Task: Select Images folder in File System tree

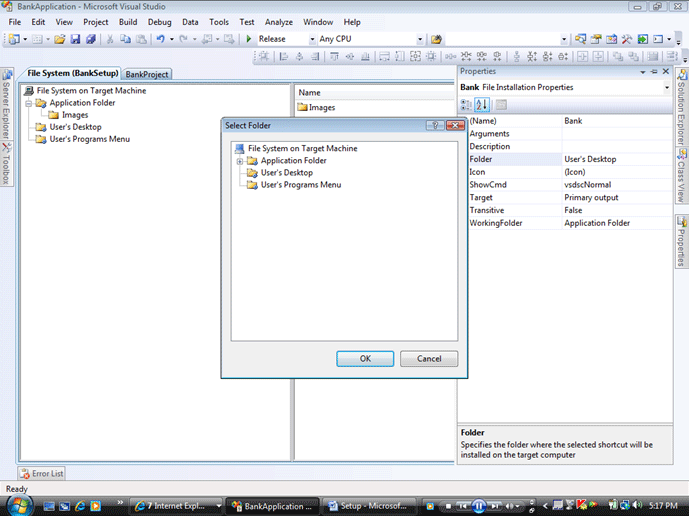Action: coord(75,115)
